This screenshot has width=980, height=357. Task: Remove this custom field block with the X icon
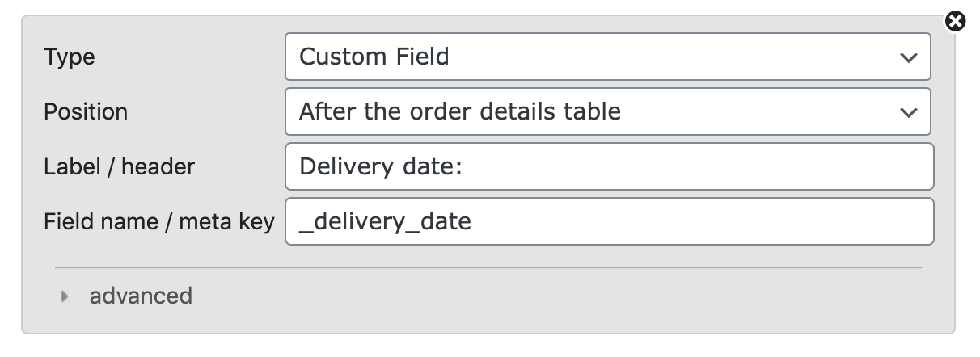956,22
